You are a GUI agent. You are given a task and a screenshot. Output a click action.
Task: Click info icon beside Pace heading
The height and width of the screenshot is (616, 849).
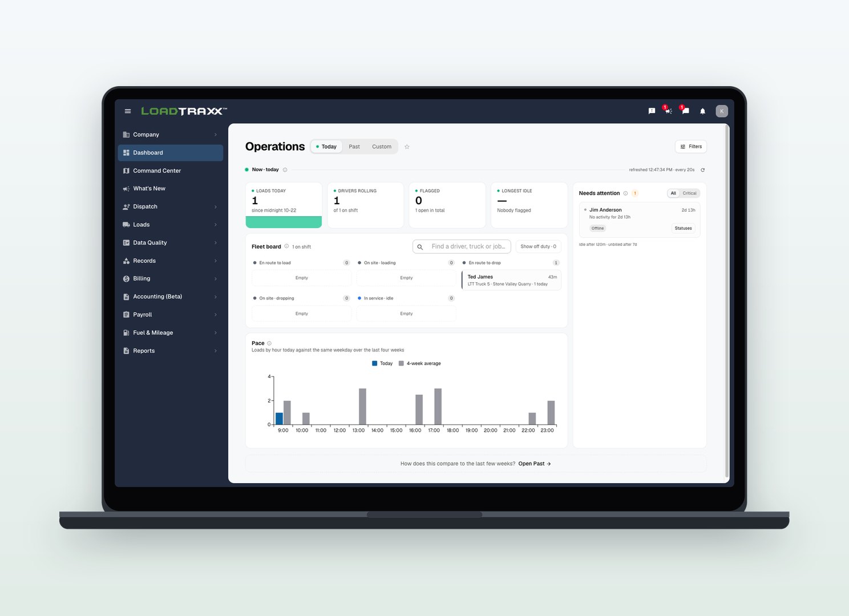point(269,343)
